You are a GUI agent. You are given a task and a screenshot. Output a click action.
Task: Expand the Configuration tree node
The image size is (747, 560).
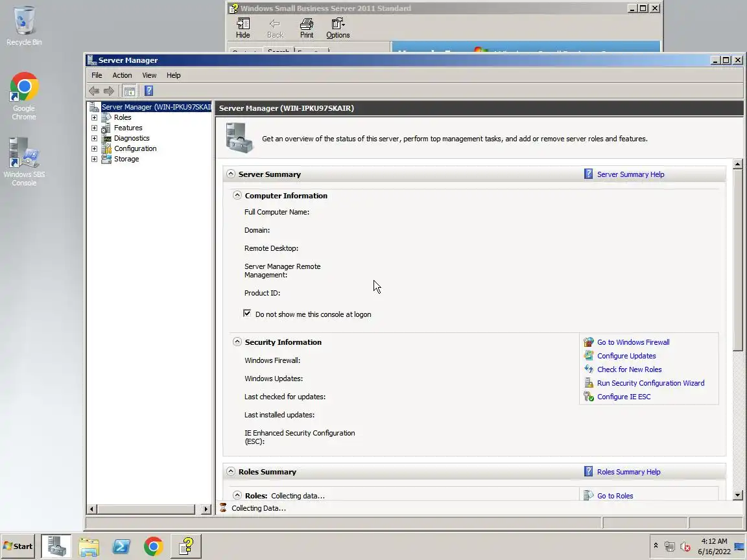tap(94, 148)
